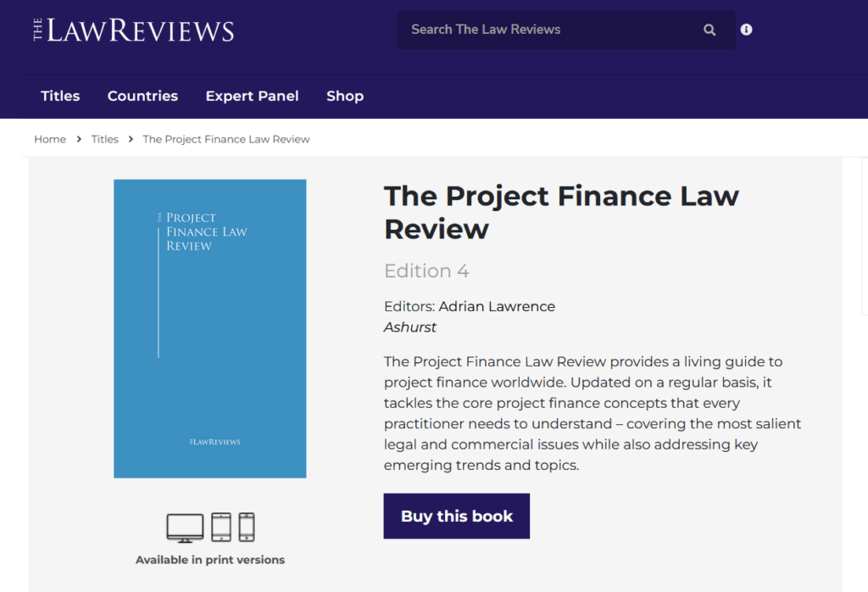Open the Countries menu
The height and width of the screenshot is (592, 868).
[x=142, y=96]
